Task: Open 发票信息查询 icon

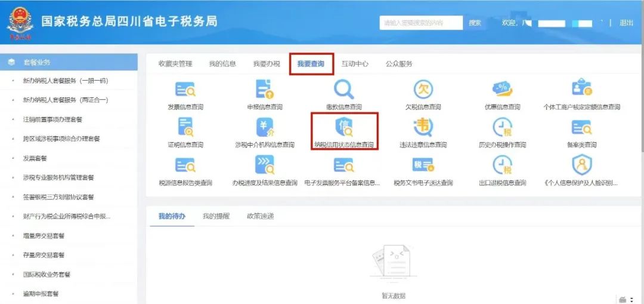Action: tap(185, 89)
